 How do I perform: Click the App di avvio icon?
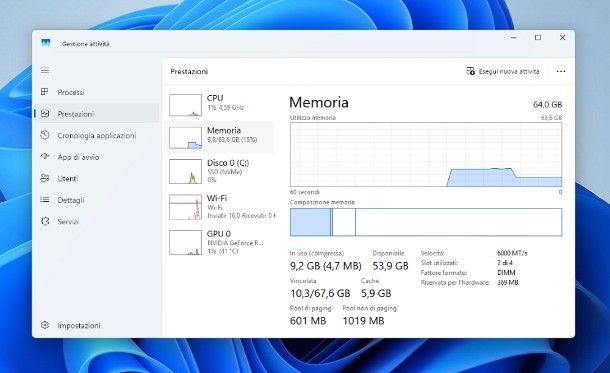coord(45,156)
